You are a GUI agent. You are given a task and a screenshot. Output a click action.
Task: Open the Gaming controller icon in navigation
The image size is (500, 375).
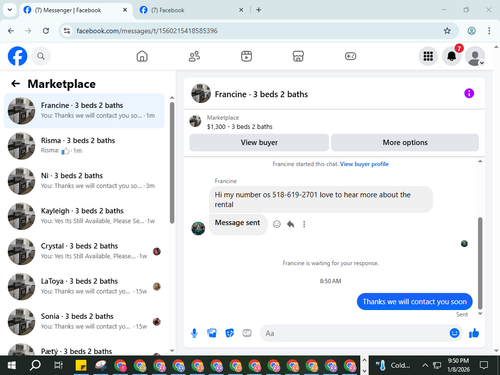[350, 56]
